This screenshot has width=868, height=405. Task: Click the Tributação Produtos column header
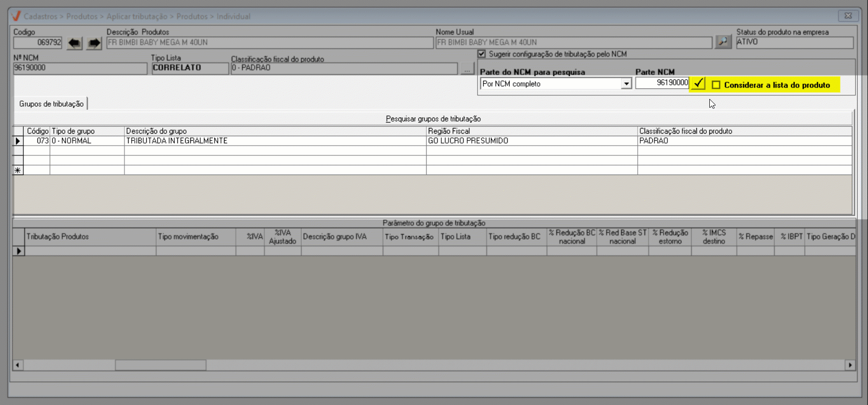(91, 237)
